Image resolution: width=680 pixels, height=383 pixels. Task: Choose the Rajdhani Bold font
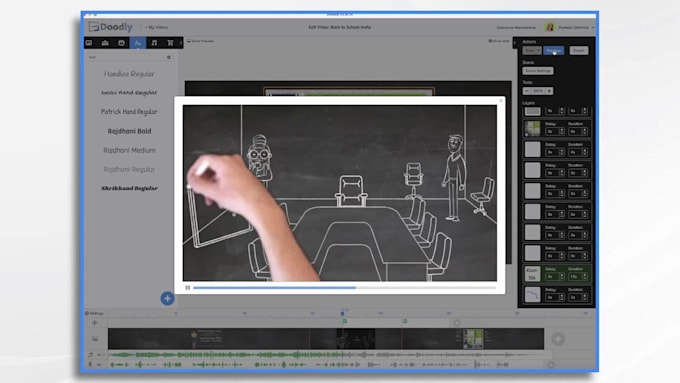click(129, 131)
